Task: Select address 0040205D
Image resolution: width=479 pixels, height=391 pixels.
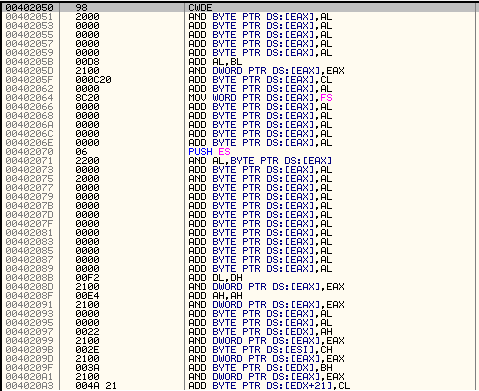Action: pyautogui.click(x=29, y=71)
